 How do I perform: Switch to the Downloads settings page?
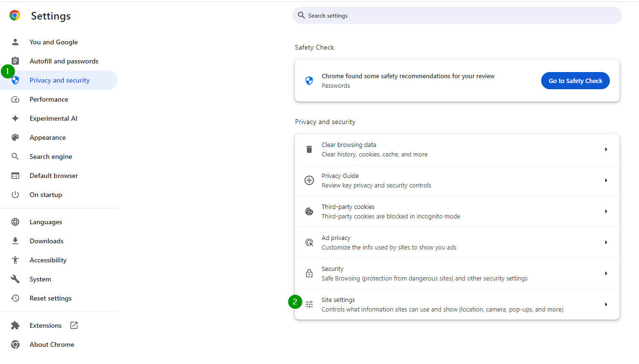[46, 241]
